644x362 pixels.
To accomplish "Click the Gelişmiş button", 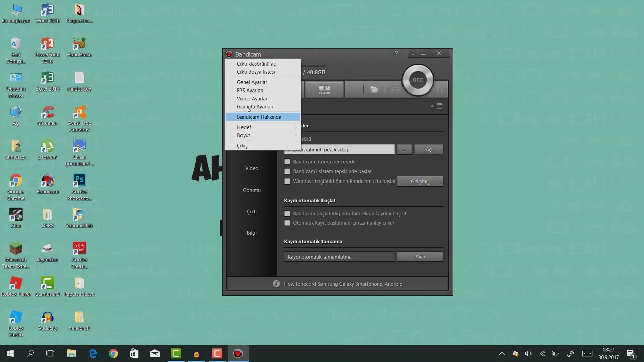I will point(420,181).
